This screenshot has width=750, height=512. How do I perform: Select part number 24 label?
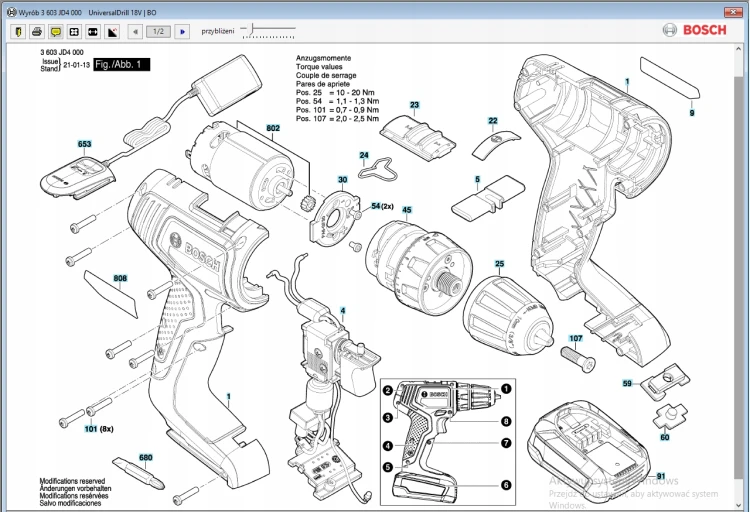364,156
